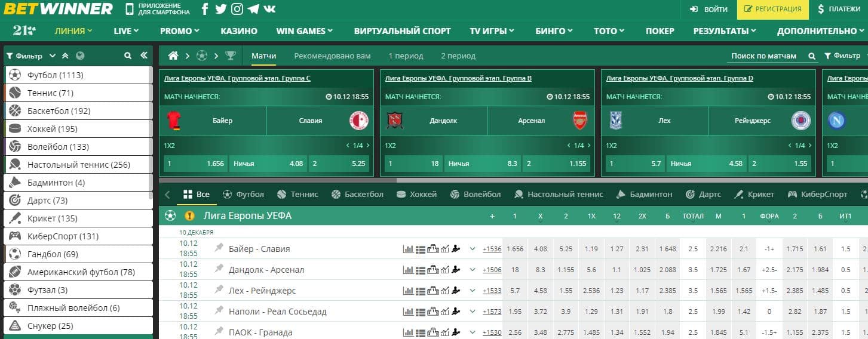Click the match search magnifier icon
This screenshot has width=868, height=339.
[x=812, y=56]
